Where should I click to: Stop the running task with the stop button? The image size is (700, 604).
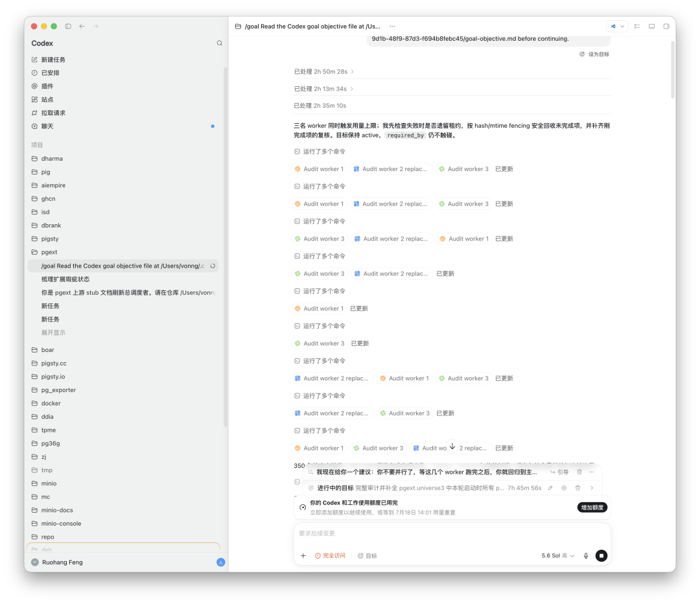(x=601, y=556)
